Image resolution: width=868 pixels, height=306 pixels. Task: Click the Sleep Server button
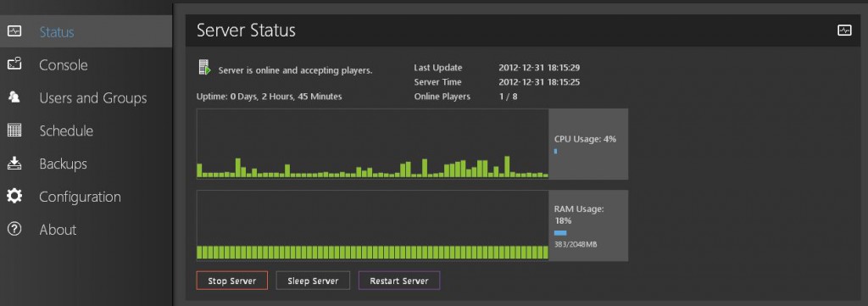pos(313,281)
